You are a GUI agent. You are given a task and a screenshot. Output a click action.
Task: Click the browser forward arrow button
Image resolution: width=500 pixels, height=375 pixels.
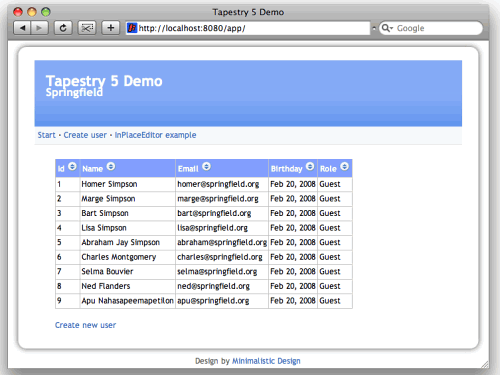[x=39, y=28]
